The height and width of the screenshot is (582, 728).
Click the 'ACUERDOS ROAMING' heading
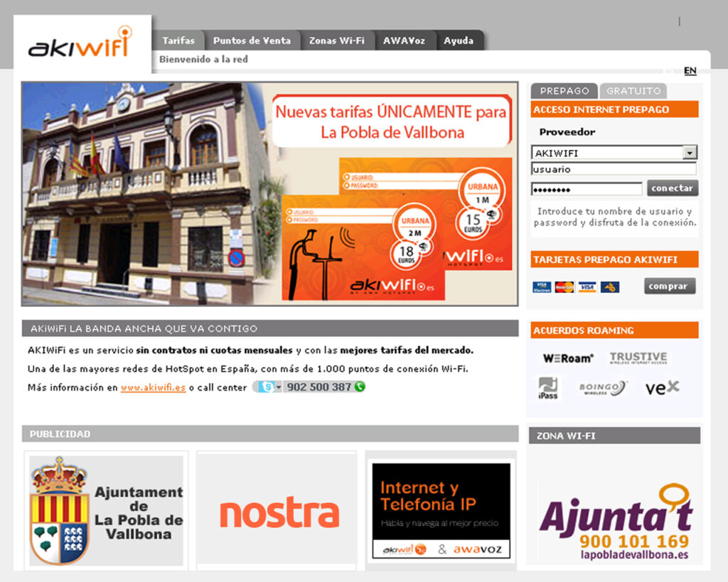(583, 330)
